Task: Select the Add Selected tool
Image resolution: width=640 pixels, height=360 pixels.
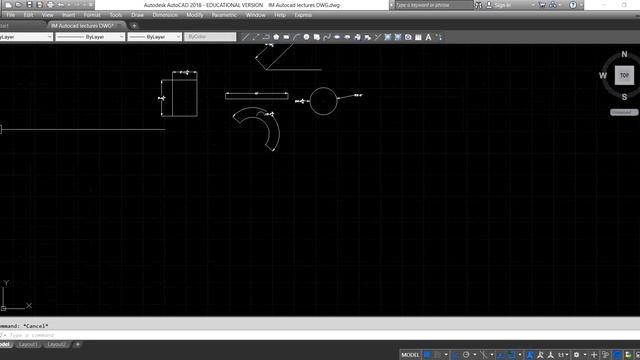Action: click(x=439, y=37)
